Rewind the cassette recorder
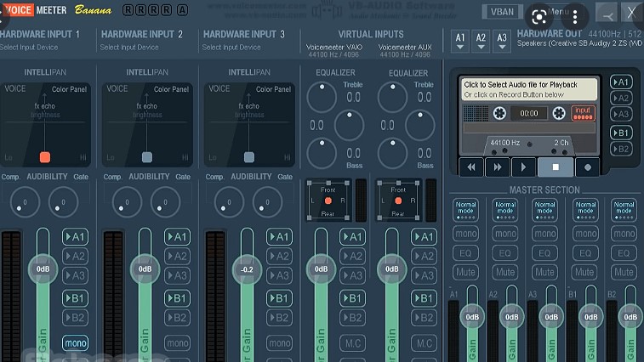The height and width of the screenshot is (362, 644). (471, 167)
